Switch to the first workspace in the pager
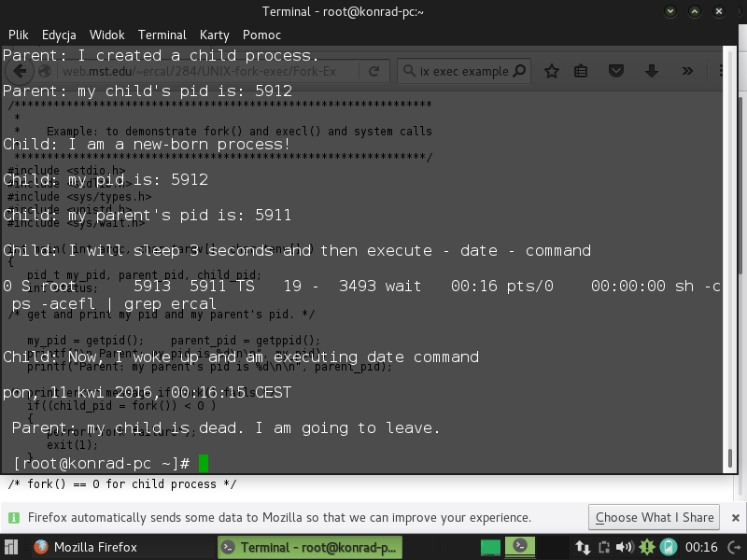Screen dimensions: 747x560 tap(491, 547)
